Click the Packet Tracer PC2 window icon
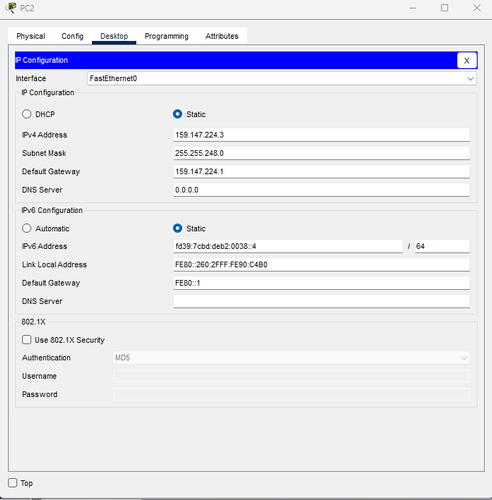The height and width of the screenshot is (500, 492). (x=11, y=8)
